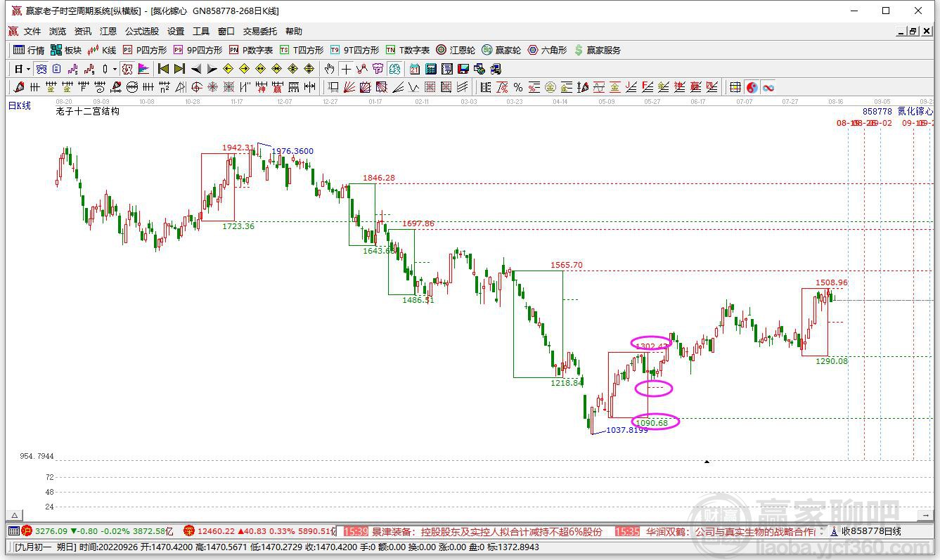940x560 pixels.
Task: Open 赢家服务 service link
Action: click(598, 50)
